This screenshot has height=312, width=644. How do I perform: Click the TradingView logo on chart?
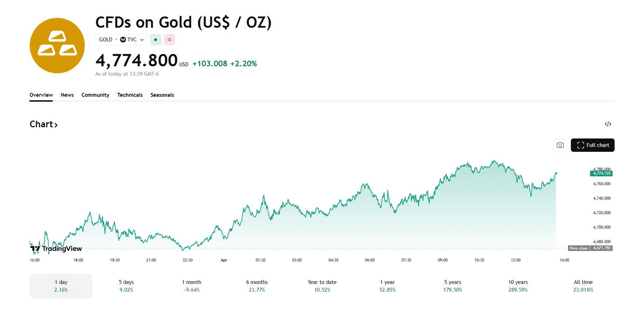click(56, 249)
